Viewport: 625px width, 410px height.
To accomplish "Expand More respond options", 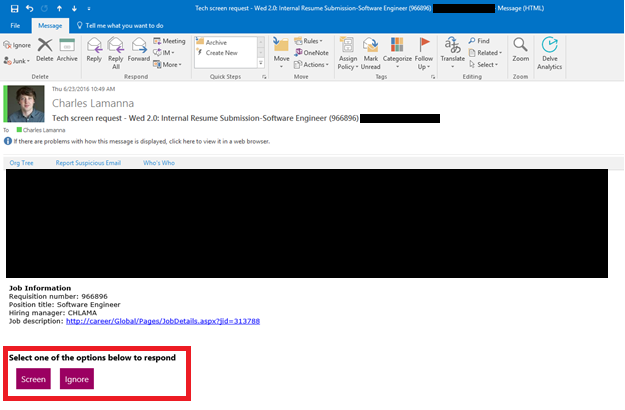I will (x=167, y=65).
